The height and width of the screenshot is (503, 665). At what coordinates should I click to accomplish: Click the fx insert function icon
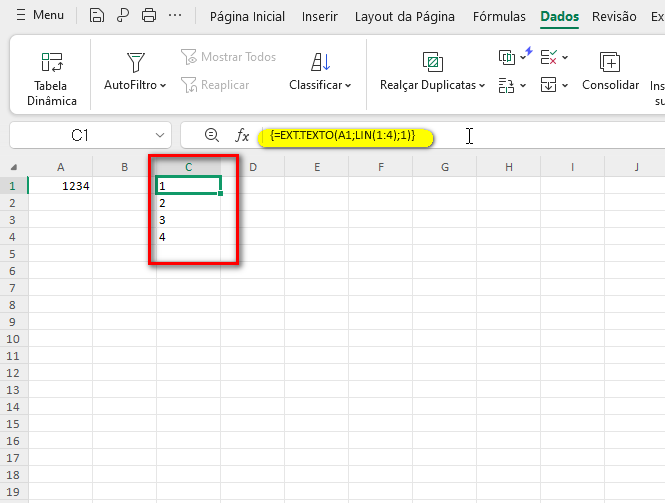242,135
